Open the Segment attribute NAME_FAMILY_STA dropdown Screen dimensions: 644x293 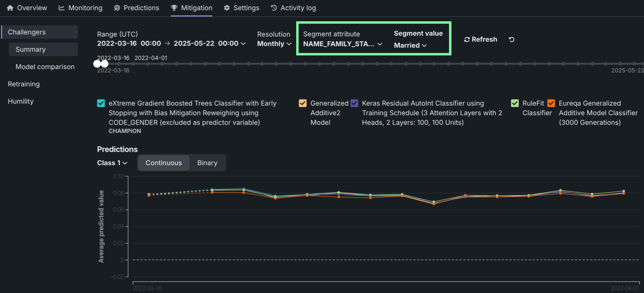click(x=342, y=44)
